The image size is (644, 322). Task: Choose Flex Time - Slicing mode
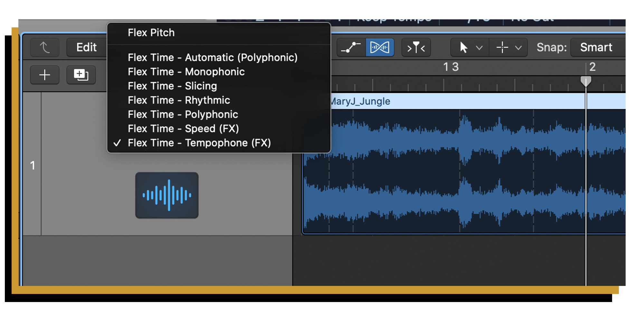click(x=172, y=86)
